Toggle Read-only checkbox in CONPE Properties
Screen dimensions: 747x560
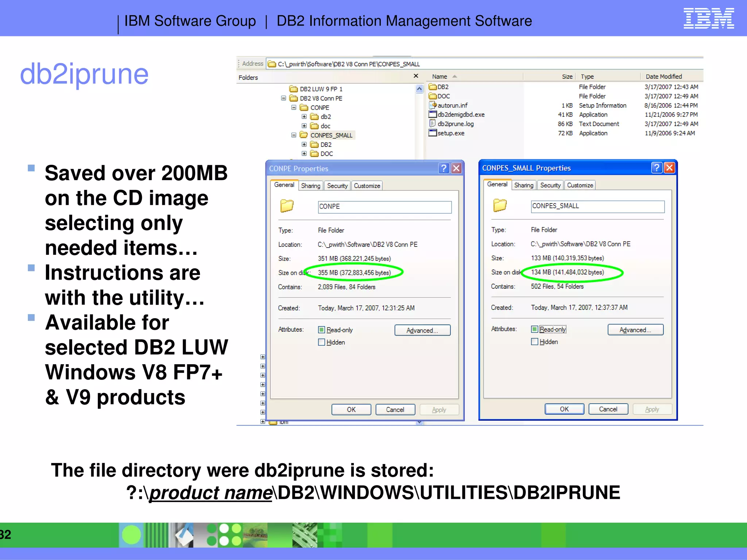point(321,330)
